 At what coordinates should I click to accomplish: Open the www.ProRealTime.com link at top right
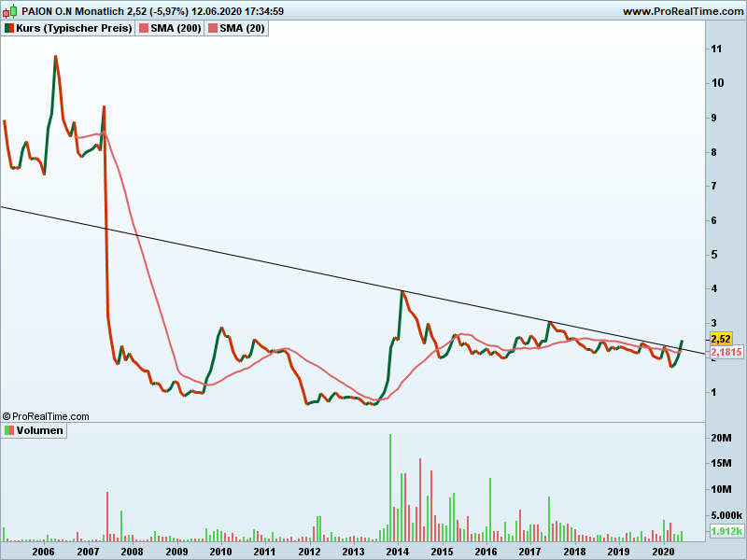[683, 11]
